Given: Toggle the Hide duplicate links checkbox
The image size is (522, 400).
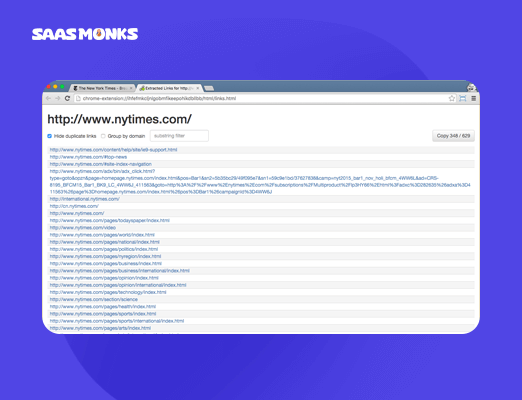Looking at the screenshot, I should [50, 136].
